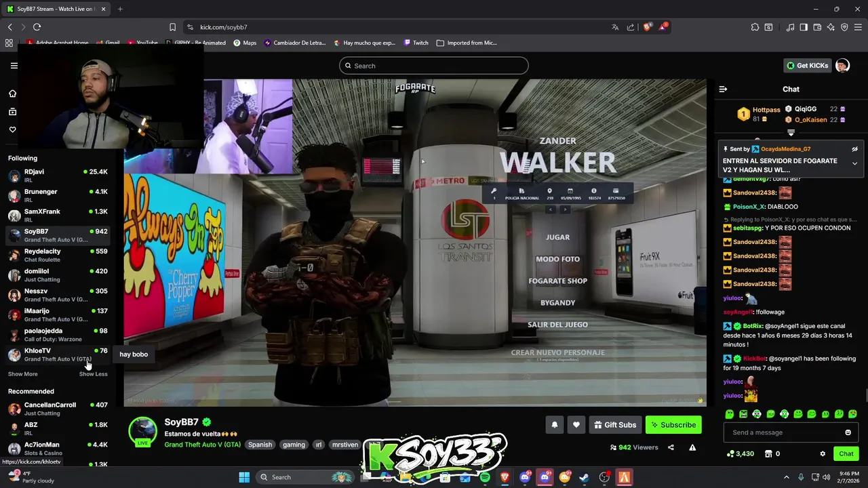The height and width of the screenshot is (488, 868).
Task: Report the stream via warning triangle icon
Action: click(692, 447)
